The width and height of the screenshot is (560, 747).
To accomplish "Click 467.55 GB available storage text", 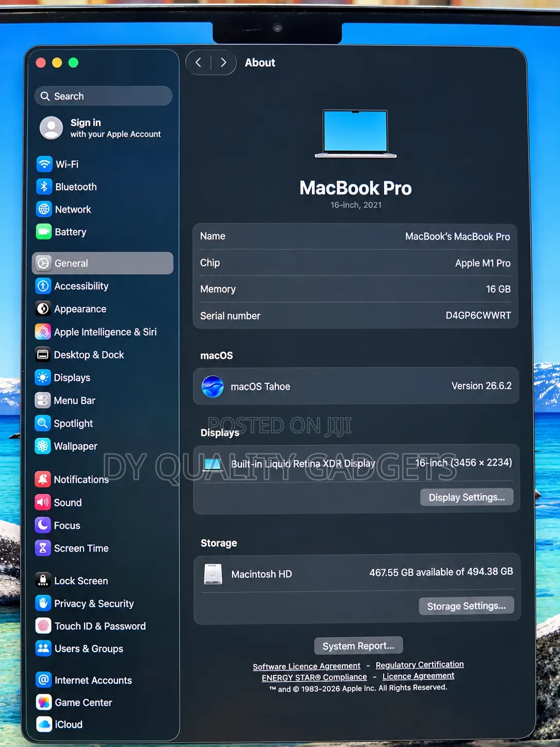I will [x=441, y=572].
